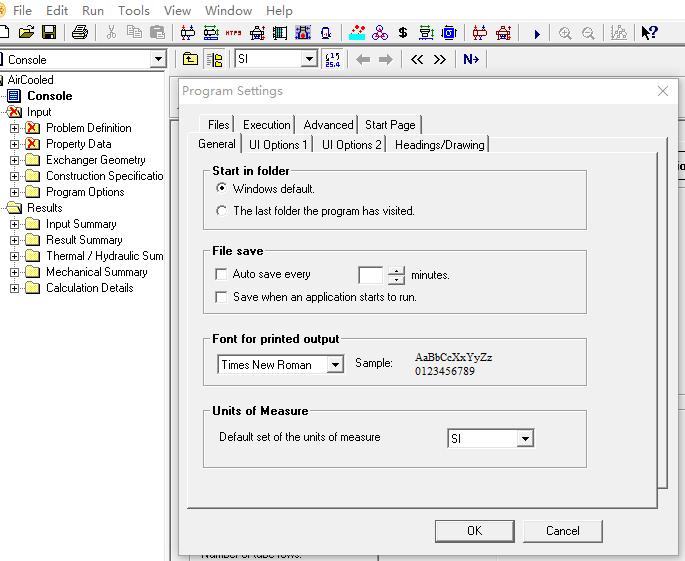This screenshot has height=561, width=685.
Task: Open the Tools menu
Action: (134, 10)
